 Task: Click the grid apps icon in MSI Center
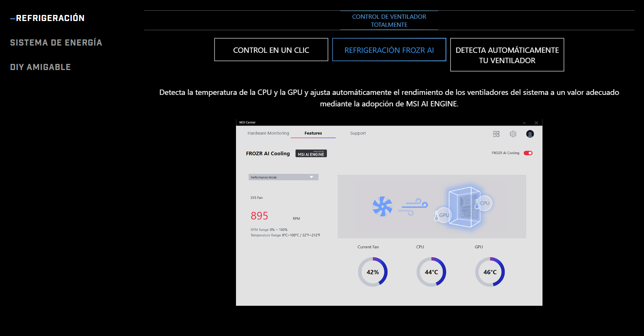click(x=496, y=134)
